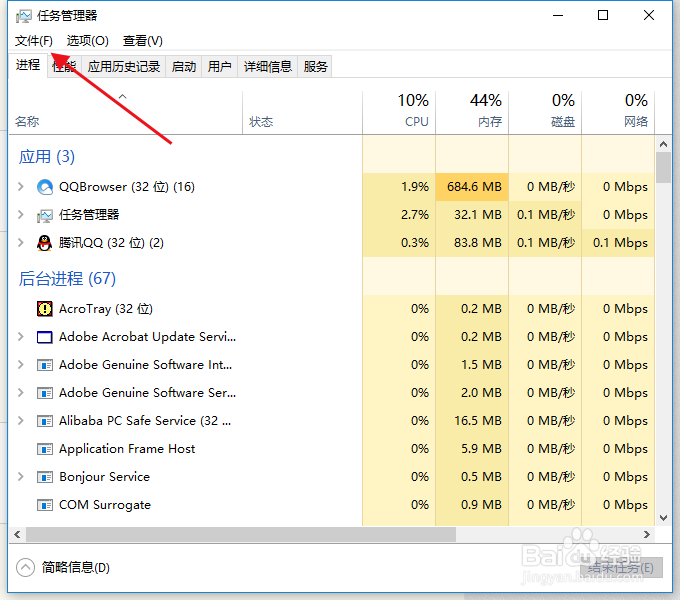Click the 结束任务(E) button

point(621,567)
